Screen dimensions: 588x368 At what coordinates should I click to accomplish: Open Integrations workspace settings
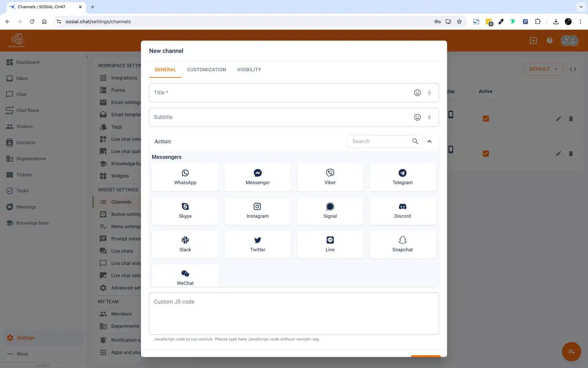coord(124,78)
